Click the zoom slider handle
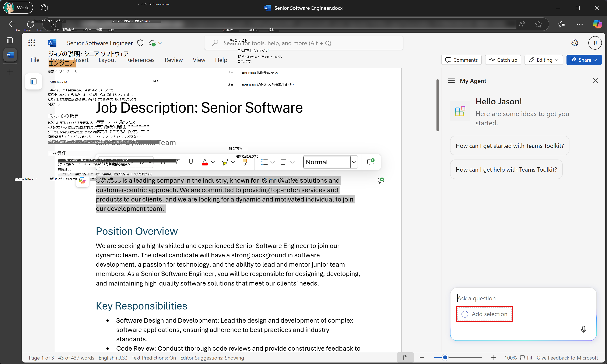The height and width of the screenshot is (364, 607). (445, 358)
